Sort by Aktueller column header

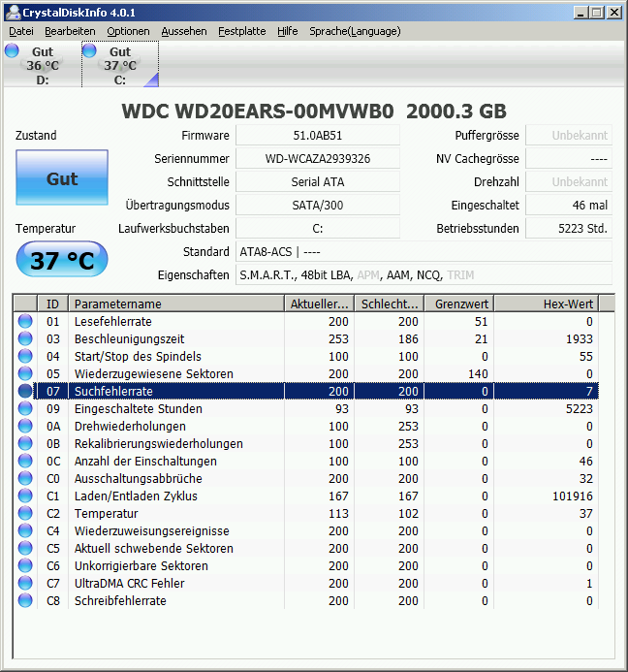(x=319, y=304)
